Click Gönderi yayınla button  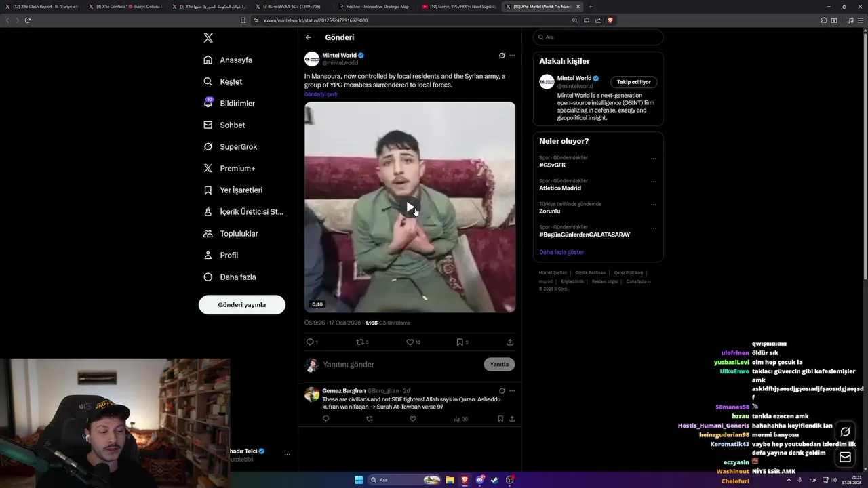pos(242,304)
